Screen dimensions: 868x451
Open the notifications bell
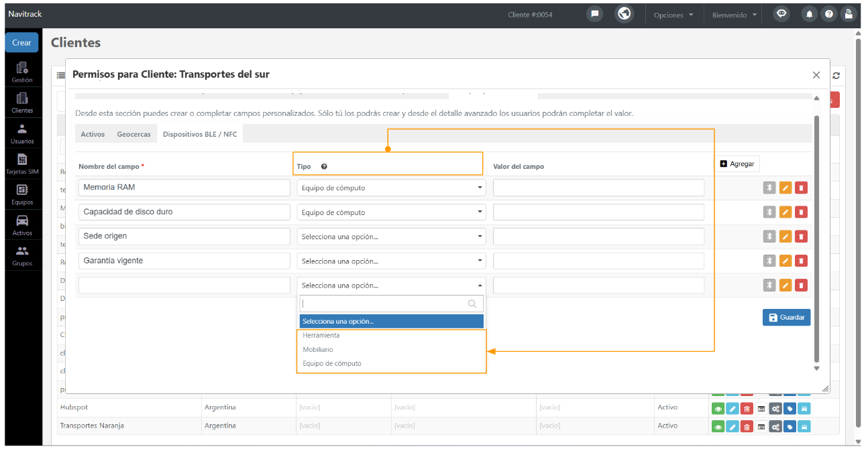pos(810,14)
